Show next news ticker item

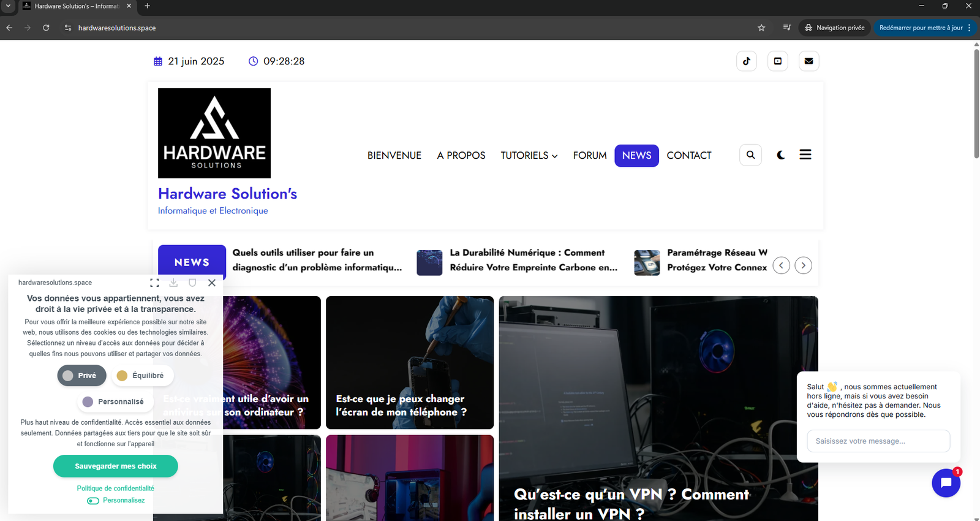(803, 265)
